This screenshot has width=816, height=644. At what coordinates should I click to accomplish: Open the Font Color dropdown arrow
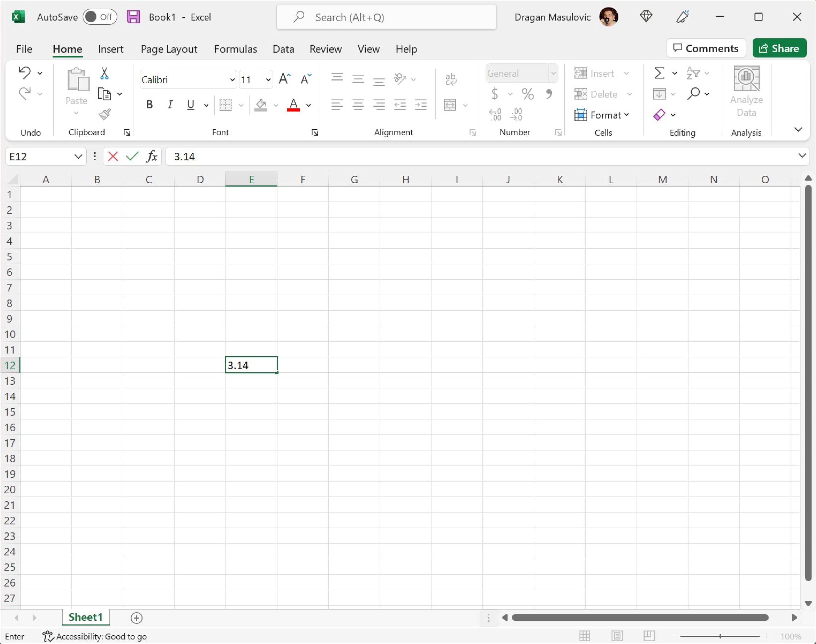[309, 105]
